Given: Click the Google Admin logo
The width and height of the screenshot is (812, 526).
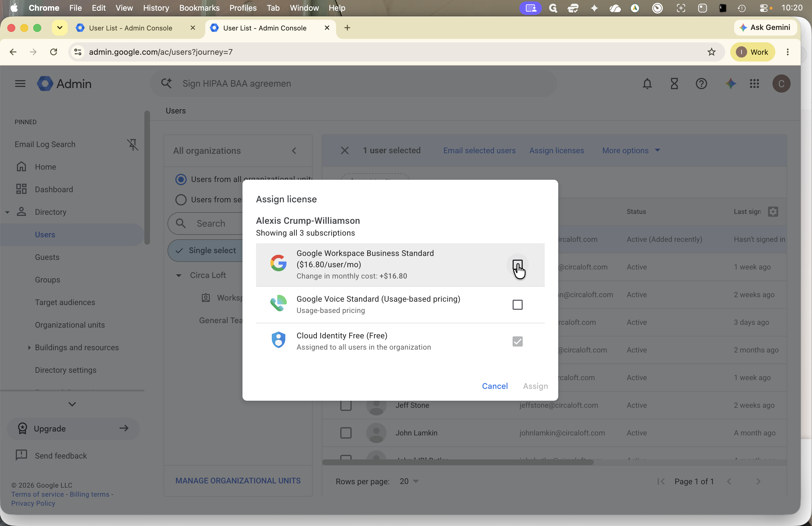Looking at the screenshot, I should coord(64,84).
